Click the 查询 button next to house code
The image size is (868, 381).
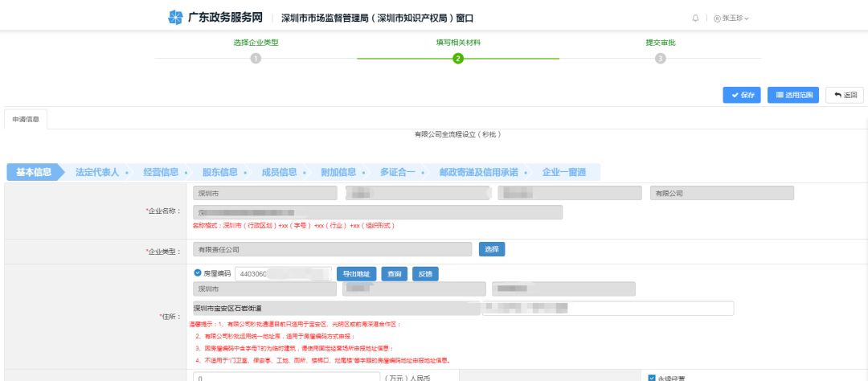(394, 274)
